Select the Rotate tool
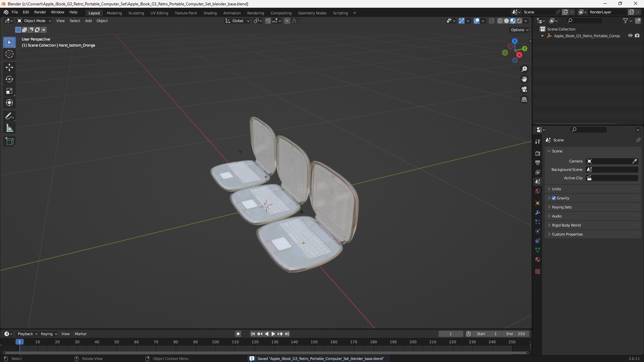 click(x=9, y=79)
